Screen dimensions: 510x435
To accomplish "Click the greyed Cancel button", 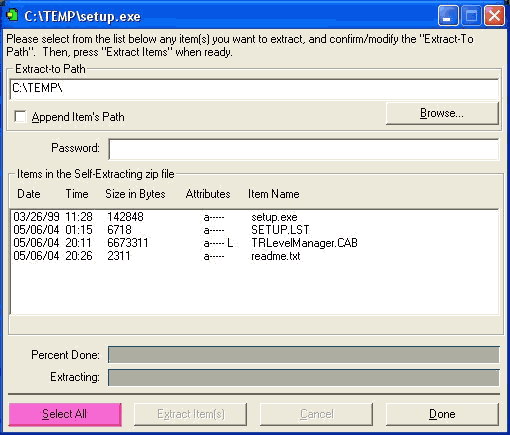I will 316,414.
